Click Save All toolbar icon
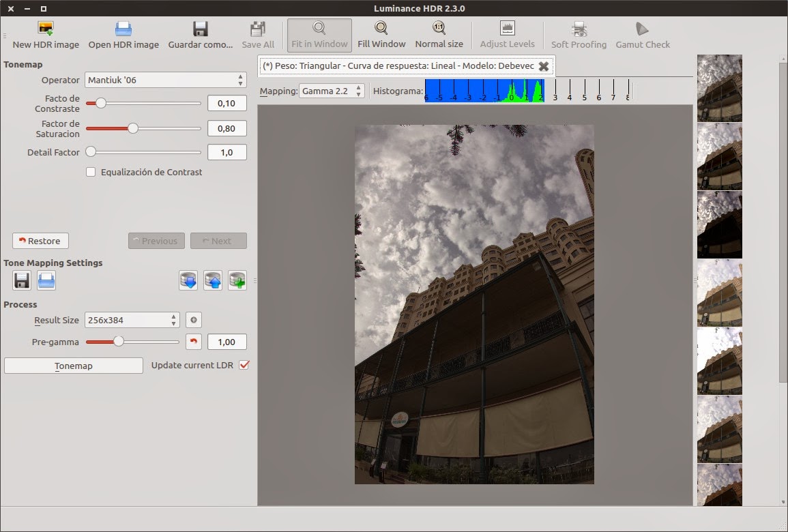This screenshot has width=788, height=532. click(x=258, y=33)
